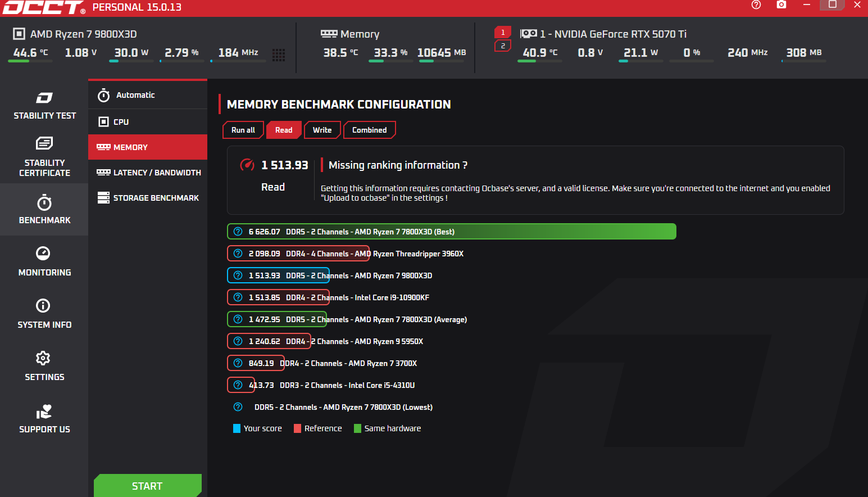Switch to the Read results tab
Screen dimensions: 868x497
284,130
